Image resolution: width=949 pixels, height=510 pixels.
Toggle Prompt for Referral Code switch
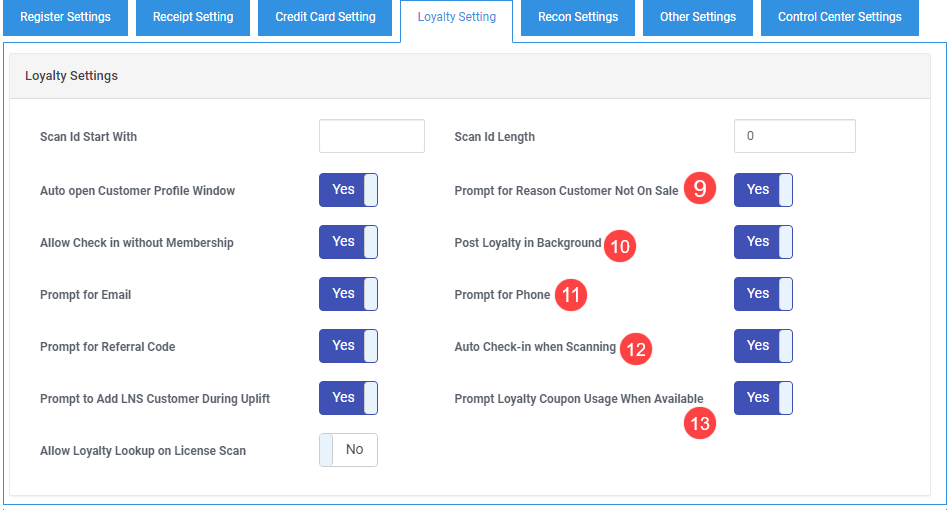pyautogui.click(x=348, y=346)
